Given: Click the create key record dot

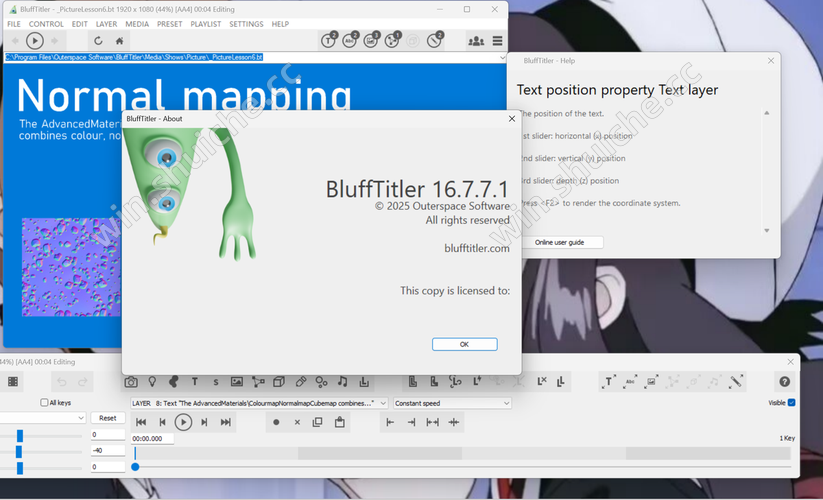Looking at the screenshot, I should [276, 422].
